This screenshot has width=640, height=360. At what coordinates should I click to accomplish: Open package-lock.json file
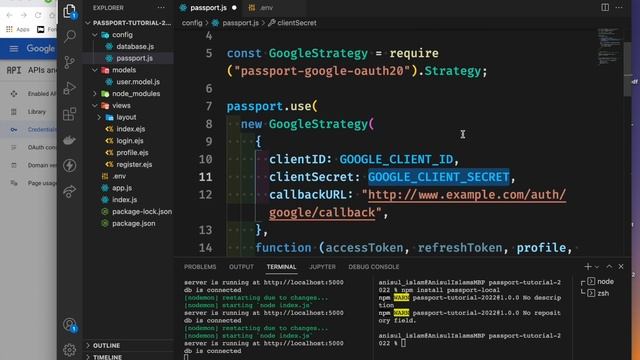pos(129,211)
